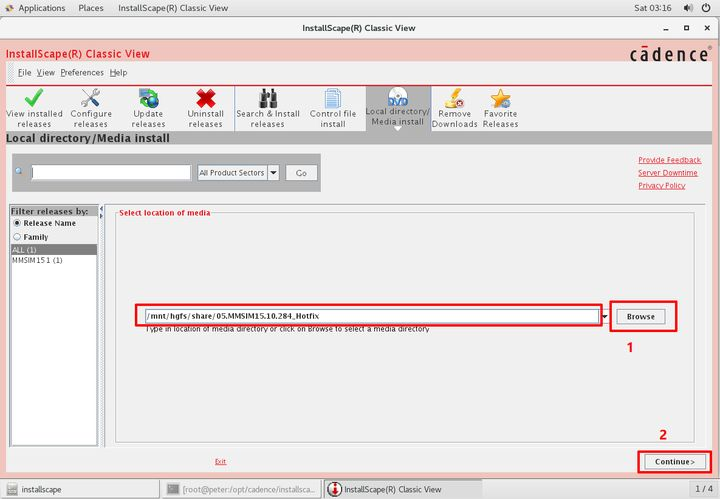Switch to InstallScape(R) Classic View taskbar item
Screen dimensions: 720x499
point(403,489)
